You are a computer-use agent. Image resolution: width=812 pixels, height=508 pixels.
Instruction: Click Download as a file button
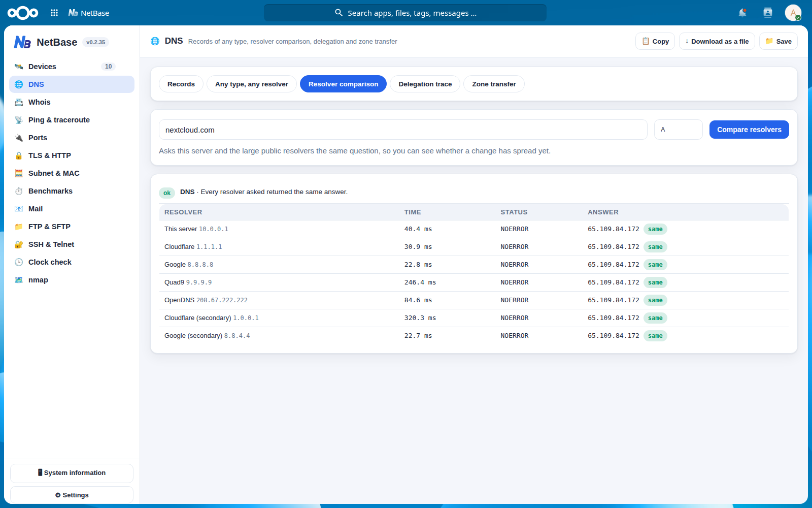pyautogui.click(x=717, y=41)
